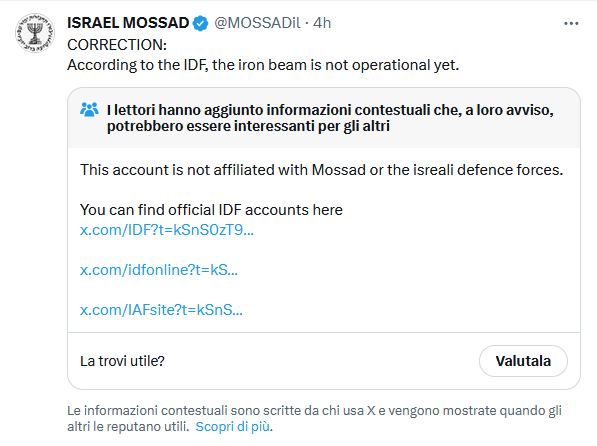The image size is (597, 446).
Task: Follow the x.com/idfonline link
Action: click(159, 270)
